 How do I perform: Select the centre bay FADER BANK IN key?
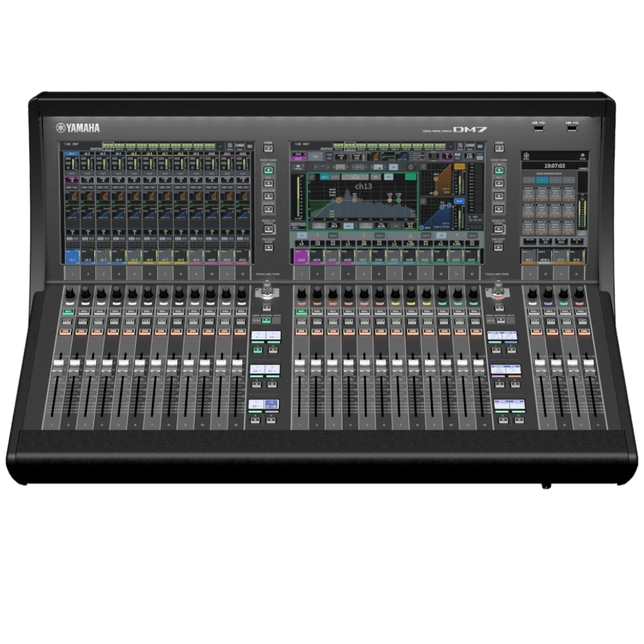click(498, 170)
